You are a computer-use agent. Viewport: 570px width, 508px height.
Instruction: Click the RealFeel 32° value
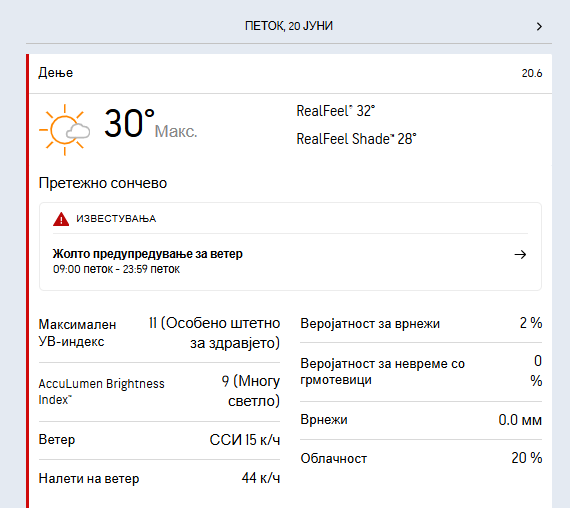[x=336, y=111]
